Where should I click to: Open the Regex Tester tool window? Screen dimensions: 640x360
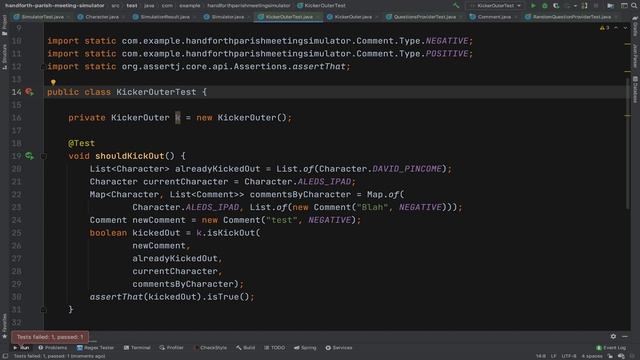[x=95, y=348]
